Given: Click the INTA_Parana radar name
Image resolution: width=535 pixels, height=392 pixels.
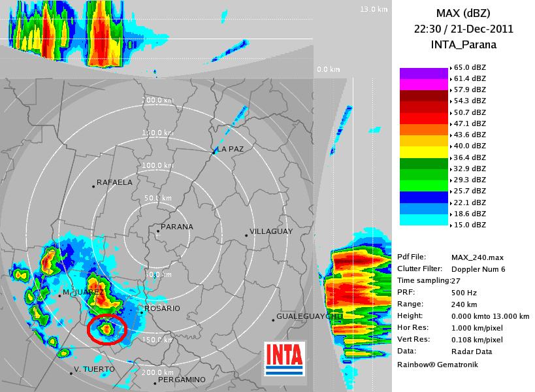Looking at the screenshot, I should (x=463, y=44).
